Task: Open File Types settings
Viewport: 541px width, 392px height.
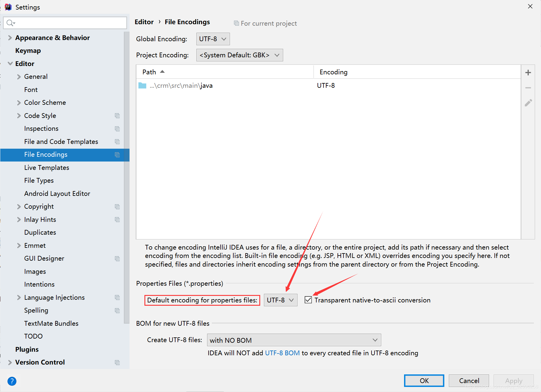Action: [39, 181]
